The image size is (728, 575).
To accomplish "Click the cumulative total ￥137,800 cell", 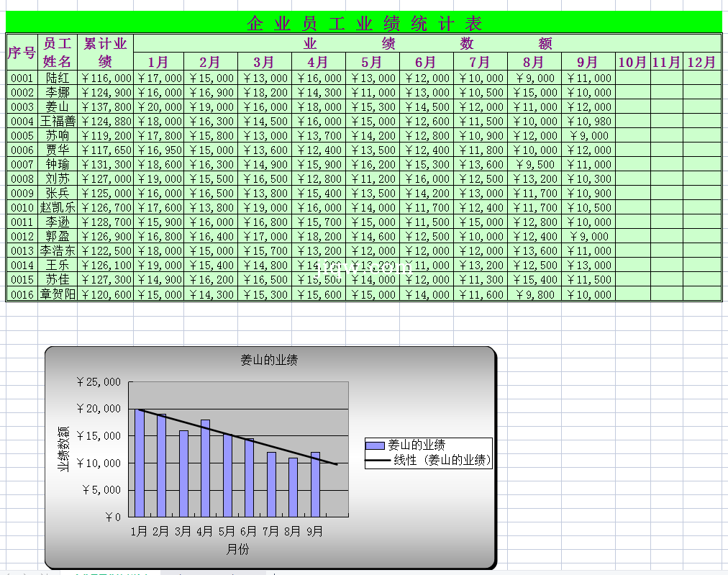I will [x=105, y=107].
